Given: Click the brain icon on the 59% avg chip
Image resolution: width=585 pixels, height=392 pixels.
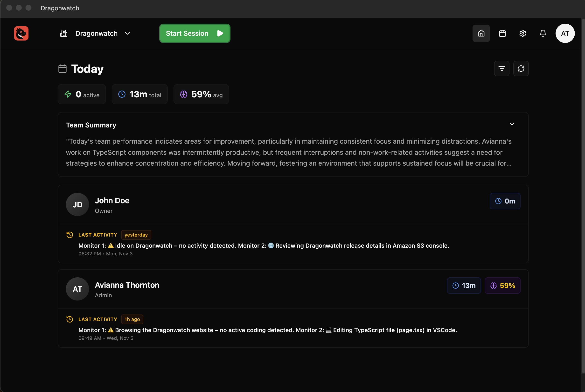Looking at the screenshot, I should point(183,94).
